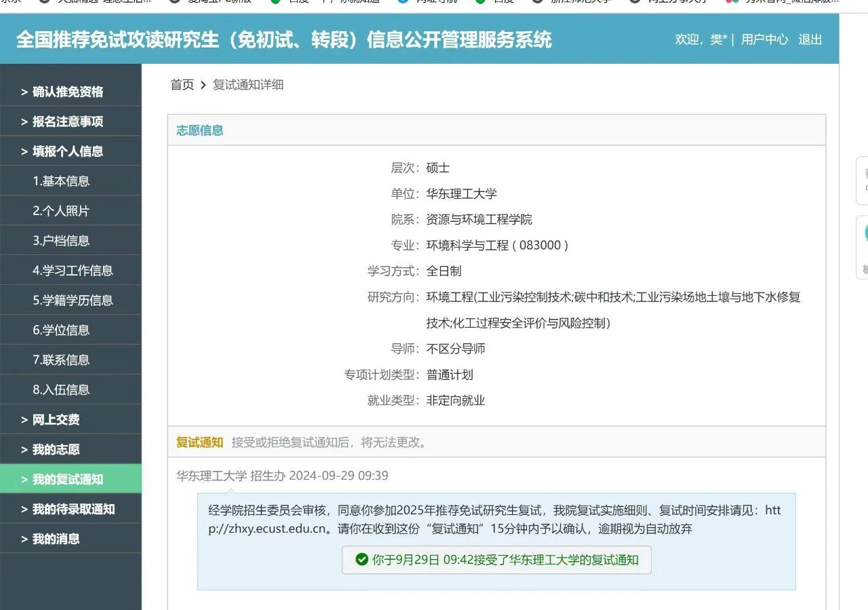The width and height of the screenshot is (868, 610).
Task: Open 报名注意事项 in the sidebar
Action: pos(71,121)
